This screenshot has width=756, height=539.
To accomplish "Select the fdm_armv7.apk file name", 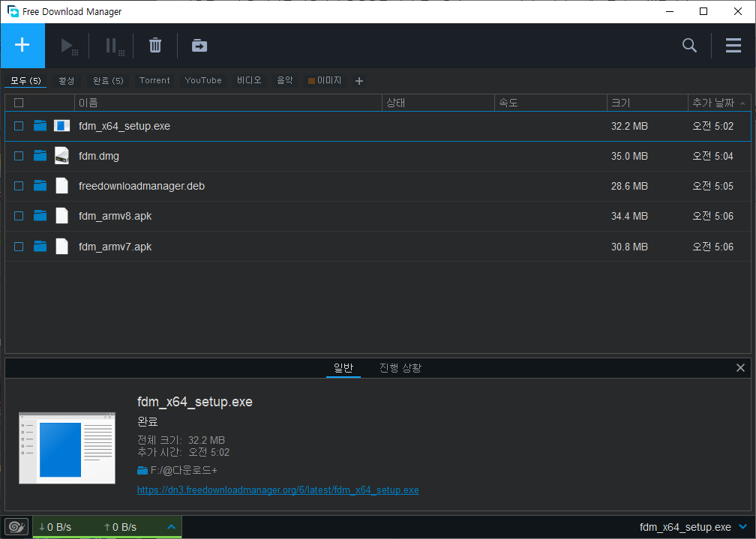I will click(115, 247).
